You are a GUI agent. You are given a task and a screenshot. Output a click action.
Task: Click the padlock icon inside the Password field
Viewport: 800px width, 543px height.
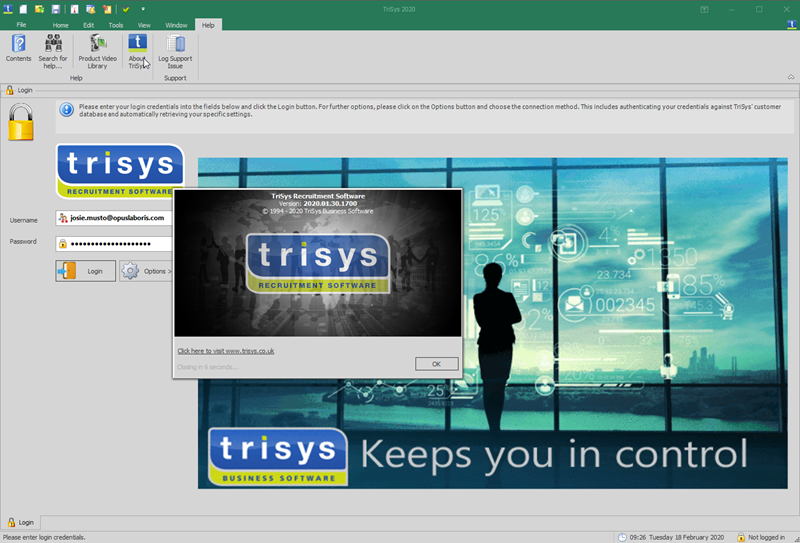pos(62,243)
